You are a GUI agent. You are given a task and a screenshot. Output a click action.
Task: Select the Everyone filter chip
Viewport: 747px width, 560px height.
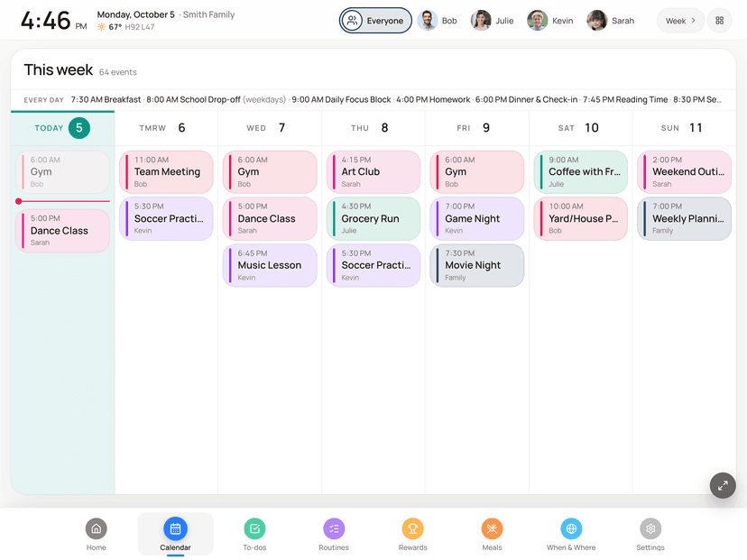(x=375, y=21)
